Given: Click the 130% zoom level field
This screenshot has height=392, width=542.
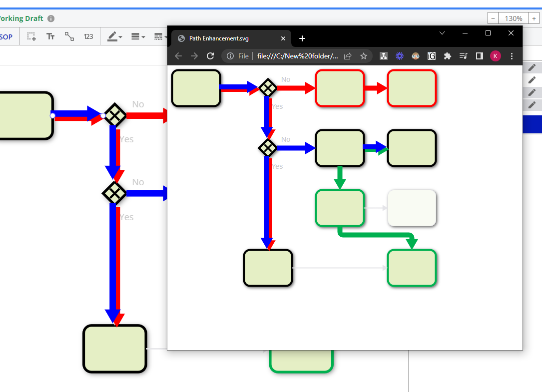Looking at the screenshot, I should click(x=513, y=18).
